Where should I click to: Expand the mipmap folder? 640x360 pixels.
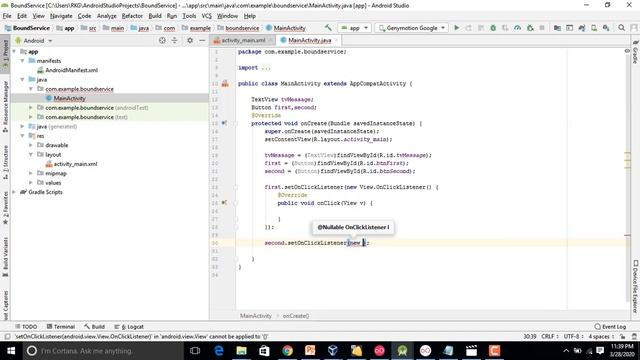(x=31, y=173)
